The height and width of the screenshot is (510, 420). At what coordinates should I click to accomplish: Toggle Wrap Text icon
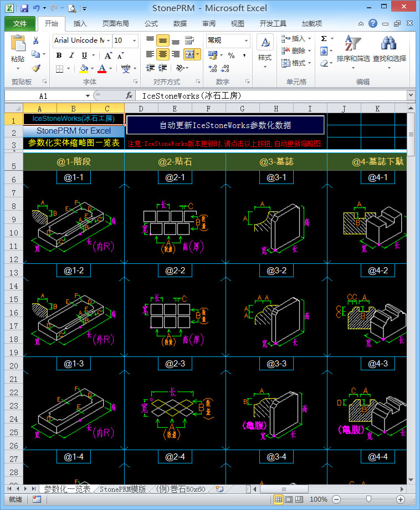[189, 40]
